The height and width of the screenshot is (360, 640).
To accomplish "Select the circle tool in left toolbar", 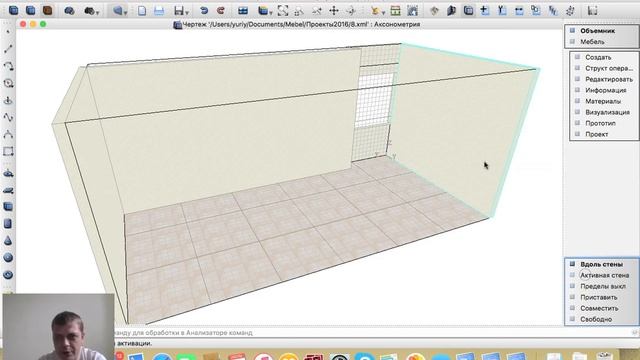I will 8,83.
